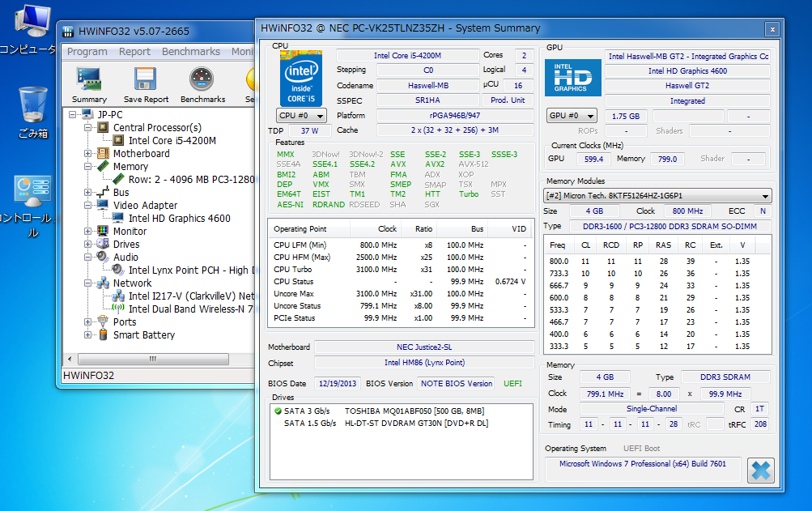Click the NEC Justice2-SL motherboard field

pos(424,347)
